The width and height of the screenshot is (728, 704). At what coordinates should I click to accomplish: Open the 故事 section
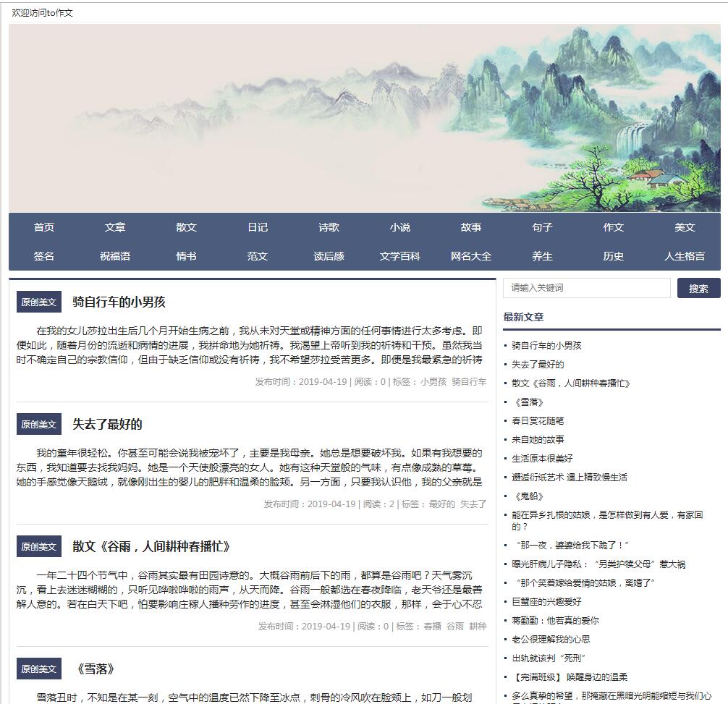coord(471,227)
